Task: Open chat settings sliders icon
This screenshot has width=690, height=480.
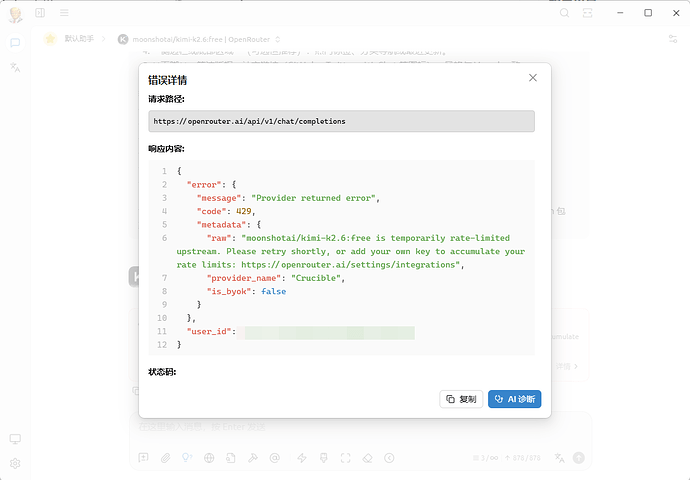Action: point(673,39)
